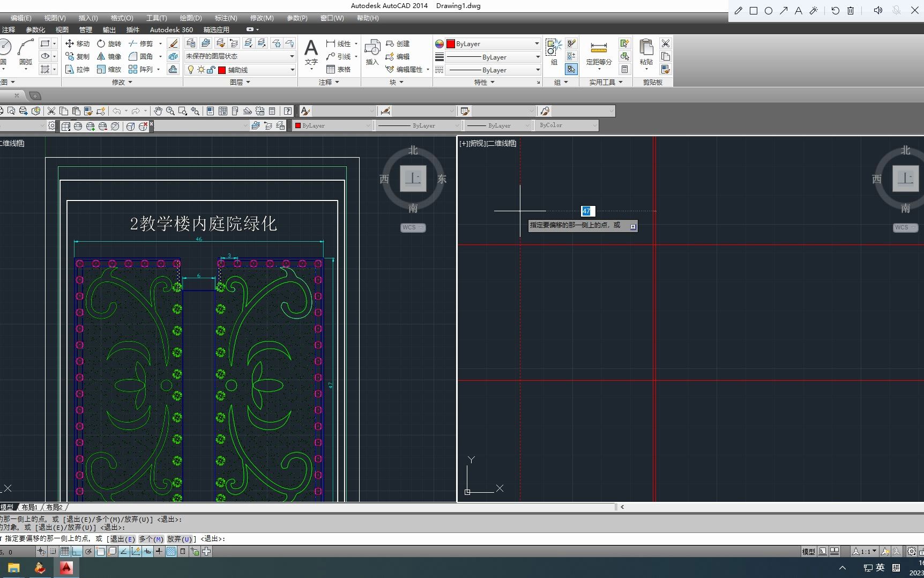Screen dimensions: 924x578
Task: Click the red color swatch in properties panel
Action: (451, 44)
